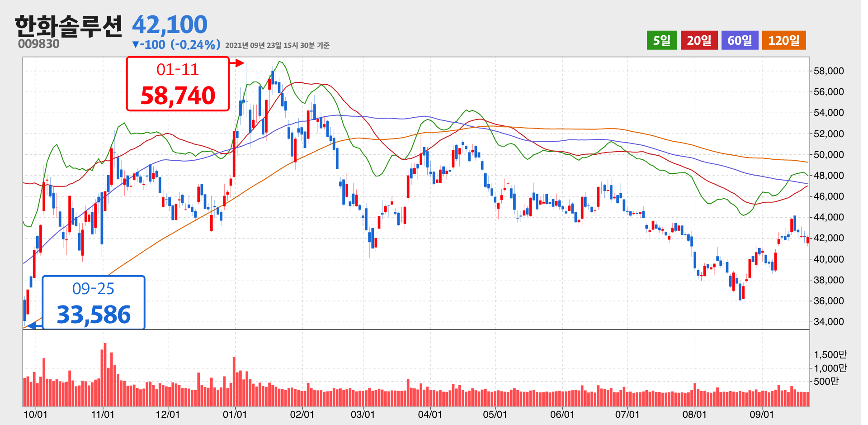Viewport: 868px width, 425px height.
Task: Click the 500만 volume axis label
Action: pyautogui.click(x=826, y=381)
